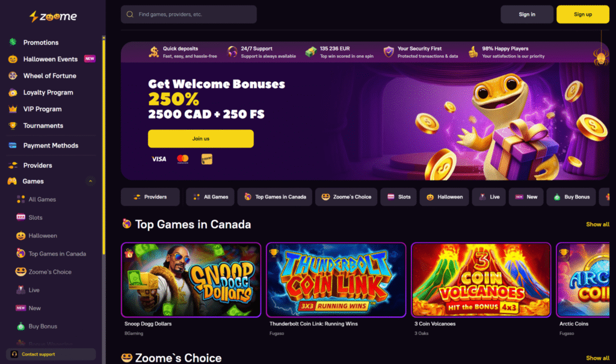Collapse the Games section chevron
The height and width of the screenshot is (364, 616).
[x=90, y=181]
